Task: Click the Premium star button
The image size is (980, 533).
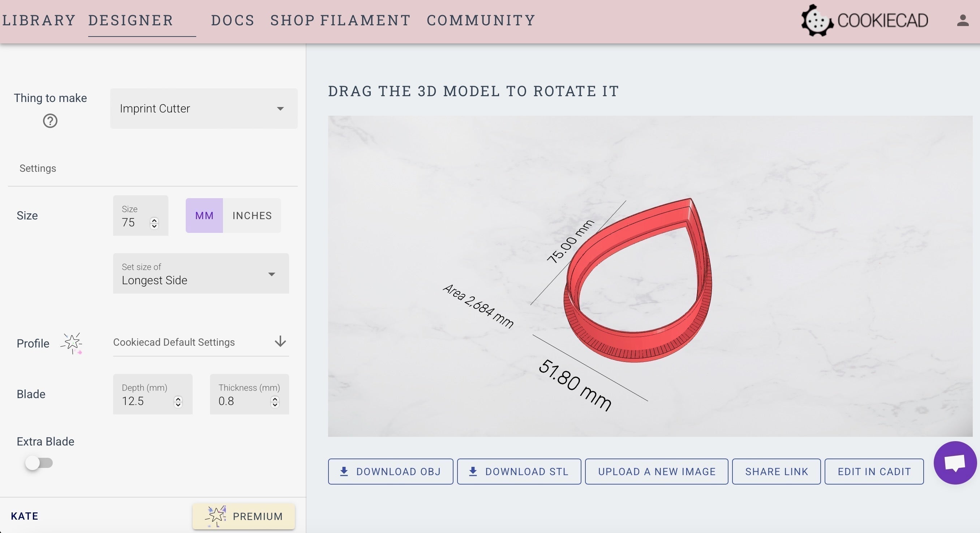Action: point(244,516)
